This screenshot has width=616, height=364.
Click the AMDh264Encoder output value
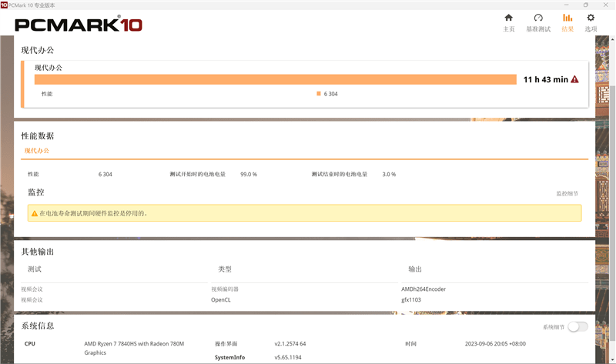(423, 289)
